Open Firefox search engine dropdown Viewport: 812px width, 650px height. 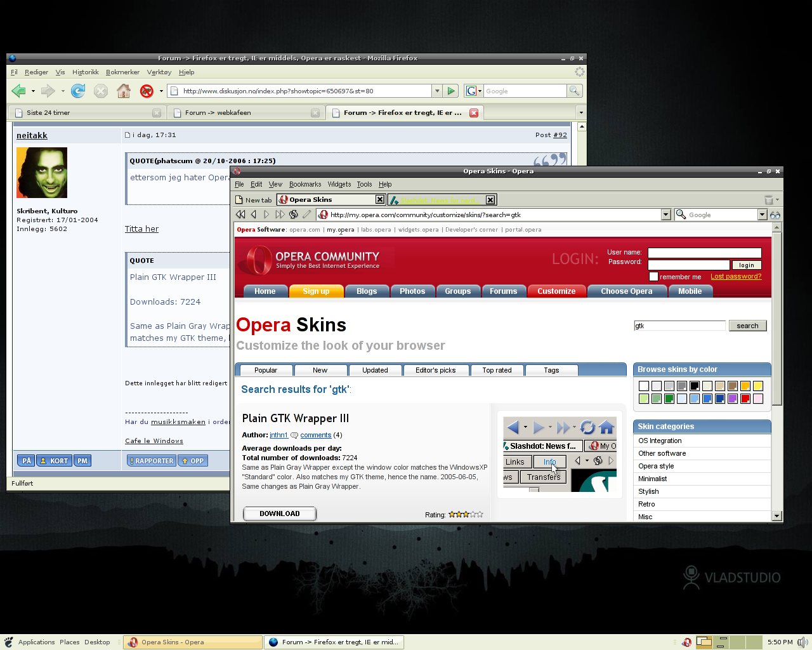point(473,91)
